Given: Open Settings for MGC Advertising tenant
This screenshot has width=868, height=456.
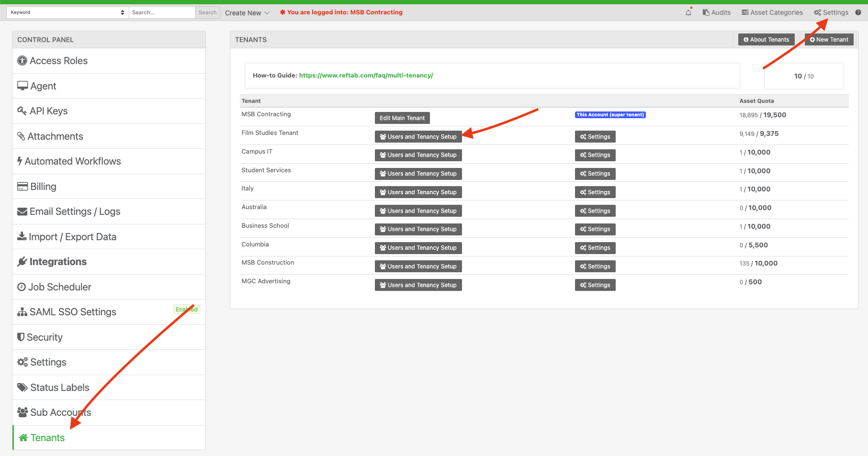Looking at the screenshot, I should pos(595,285).
